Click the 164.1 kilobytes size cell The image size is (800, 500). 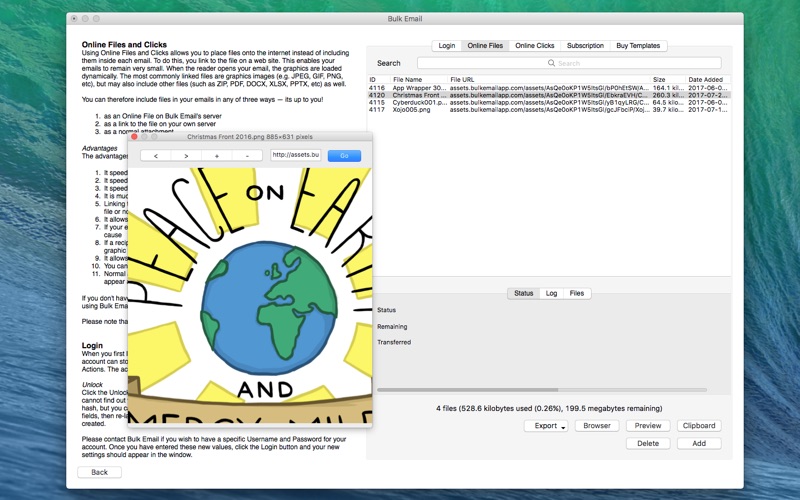tap(668, 88)
